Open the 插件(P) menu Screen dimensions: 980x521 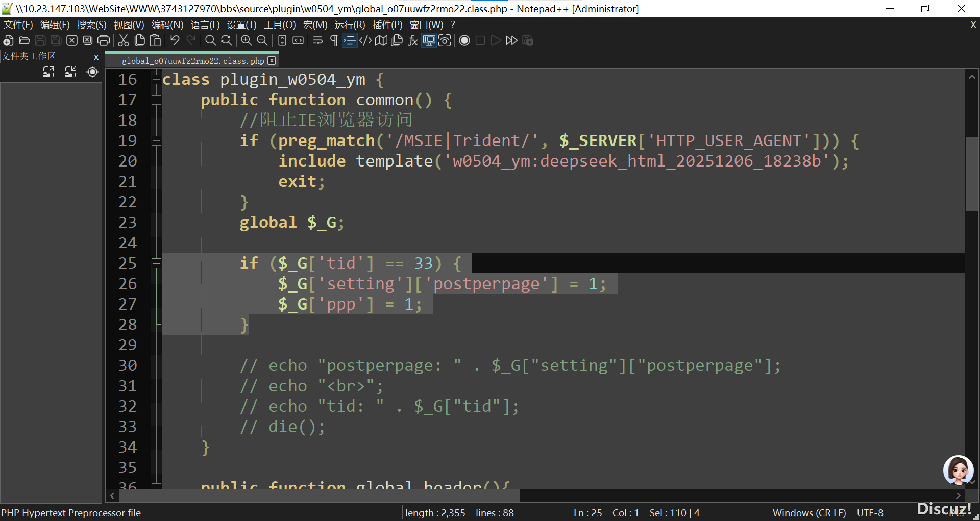[387, 25]
